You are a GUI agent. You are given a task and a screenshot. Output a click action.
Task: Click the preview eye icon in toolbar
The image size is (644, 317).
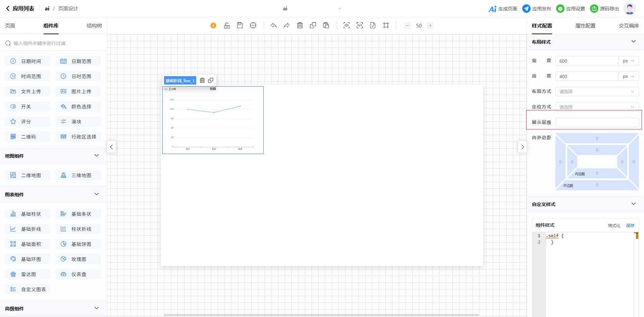346,25
